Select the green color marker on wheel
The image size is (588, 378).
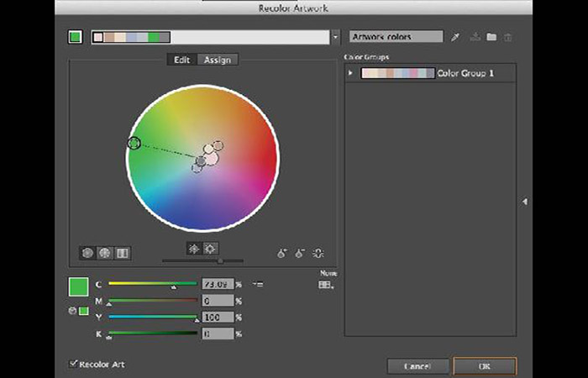[x=134, y=143]
